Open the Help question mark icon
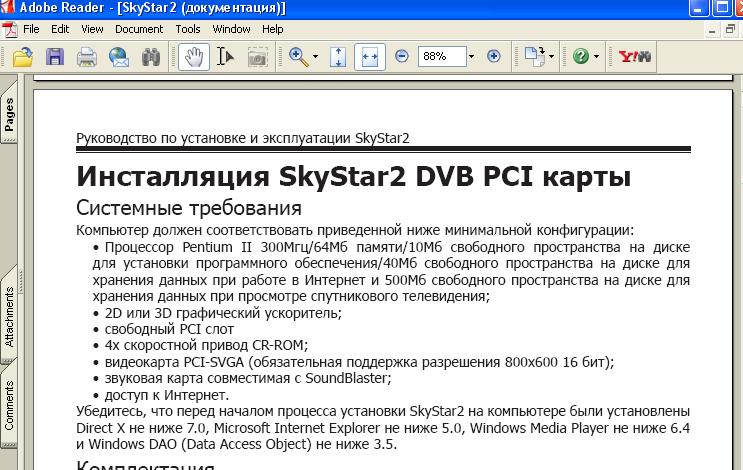The image size is (743, 470). pos(580,56)
